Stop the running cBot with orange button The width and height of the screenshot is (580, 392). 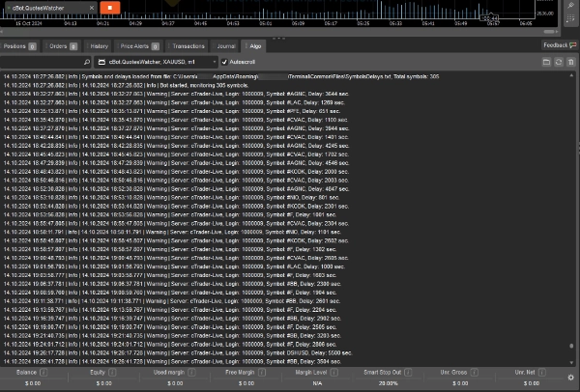[108, 9]
